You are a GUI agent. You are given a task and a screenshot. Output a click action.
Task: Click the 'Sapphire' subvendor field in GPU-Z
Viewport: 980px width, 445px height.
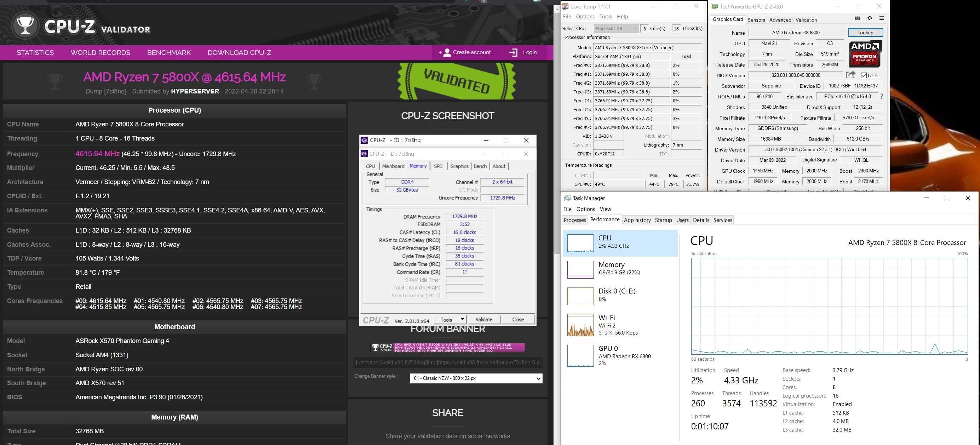771,86
